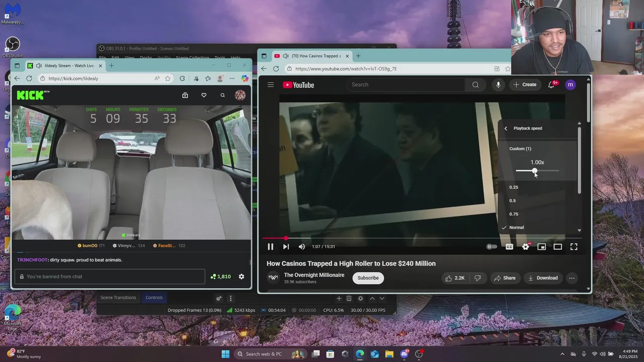Open Kick search magnifier
The height and width of the screenshot is (362, 644).
(x=222, y=95)
